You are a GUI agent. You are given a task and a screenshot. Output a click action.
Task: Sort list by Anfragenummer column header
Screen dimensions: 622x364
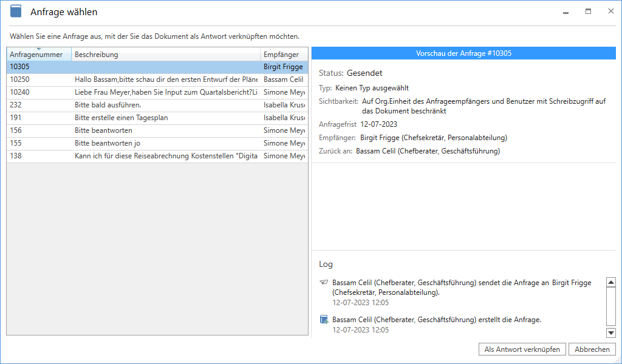(x=36, y=55)
